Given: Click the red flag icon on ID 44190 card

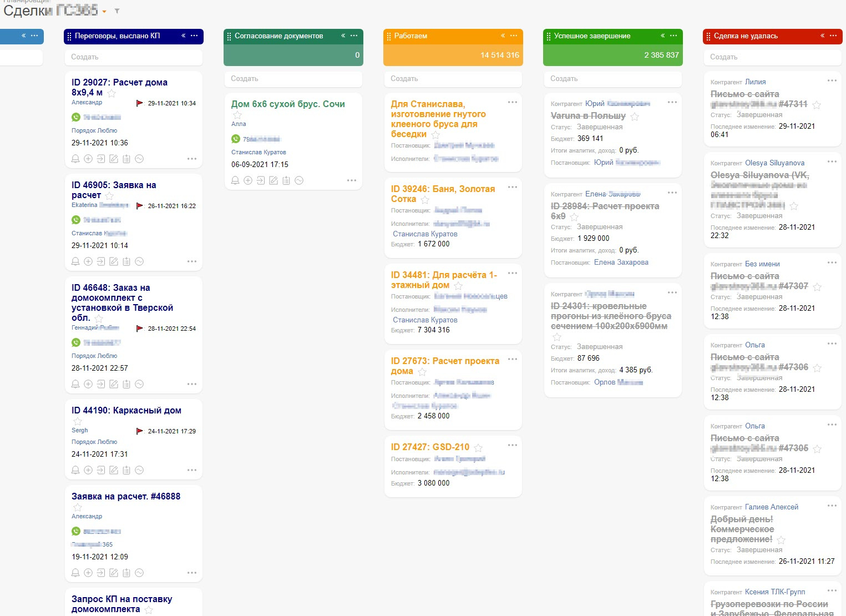Looking at the screenshot, I should (x=140, y=431).
